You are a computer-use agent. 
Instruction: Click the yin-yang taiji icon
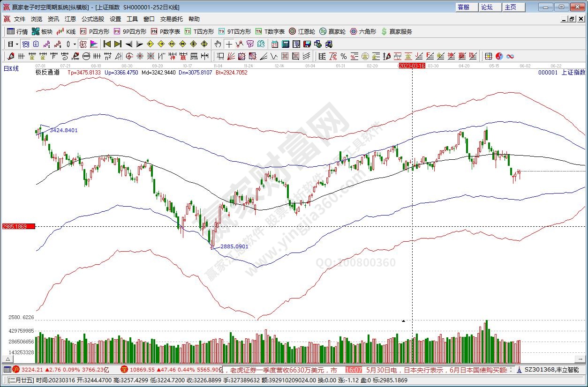coord(499,56)
